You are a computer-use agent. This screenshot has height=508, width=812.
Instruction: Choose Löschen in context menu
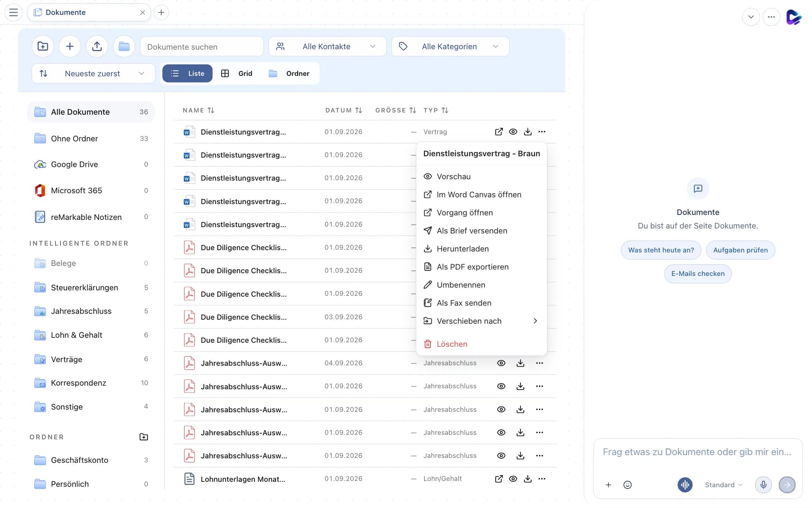coord(481,344)
